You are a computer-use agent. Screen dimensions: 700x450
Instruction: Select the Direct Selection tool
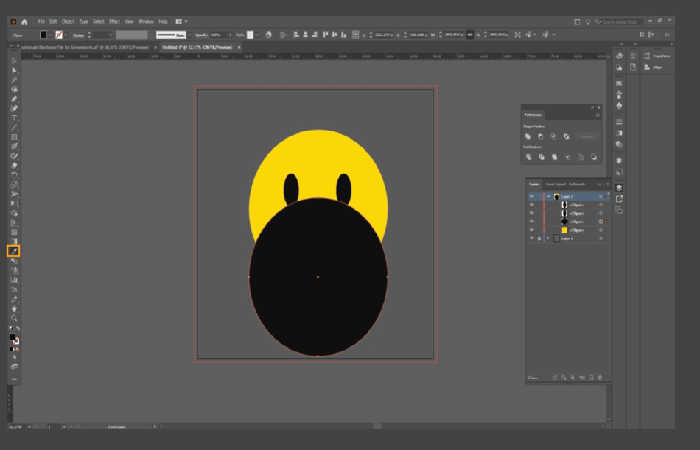coord(14,71)
